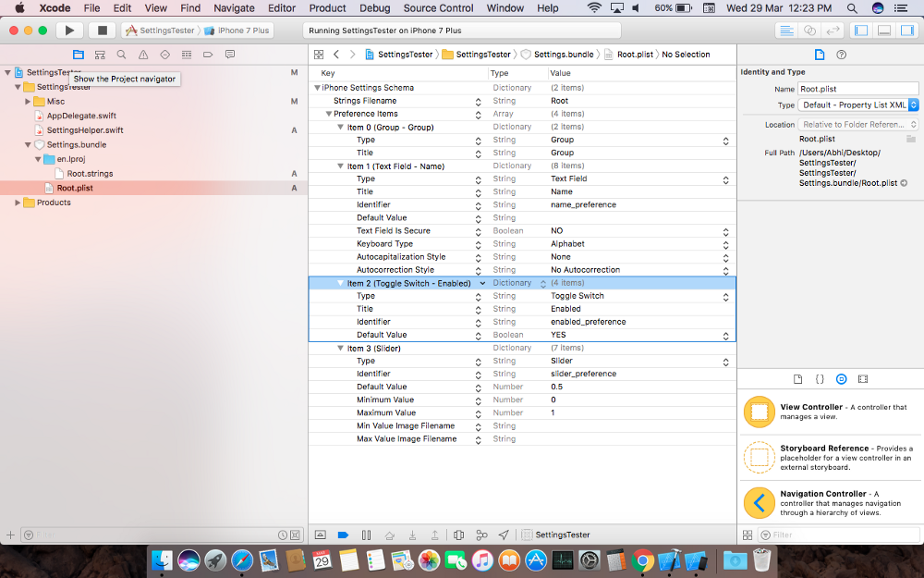Show the Media library
Viewport: 924px width, 578px height.
pos(863,379)
